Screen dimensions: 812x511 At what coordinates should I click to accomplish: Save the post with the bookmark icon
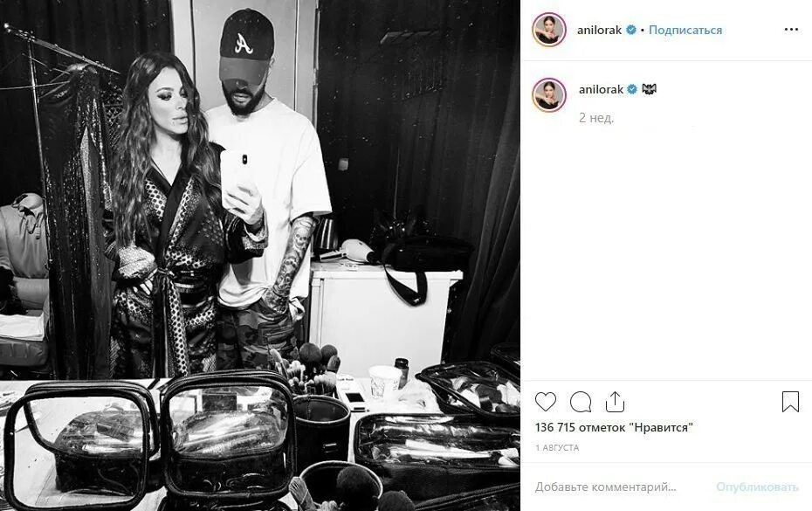coord(790,402)
